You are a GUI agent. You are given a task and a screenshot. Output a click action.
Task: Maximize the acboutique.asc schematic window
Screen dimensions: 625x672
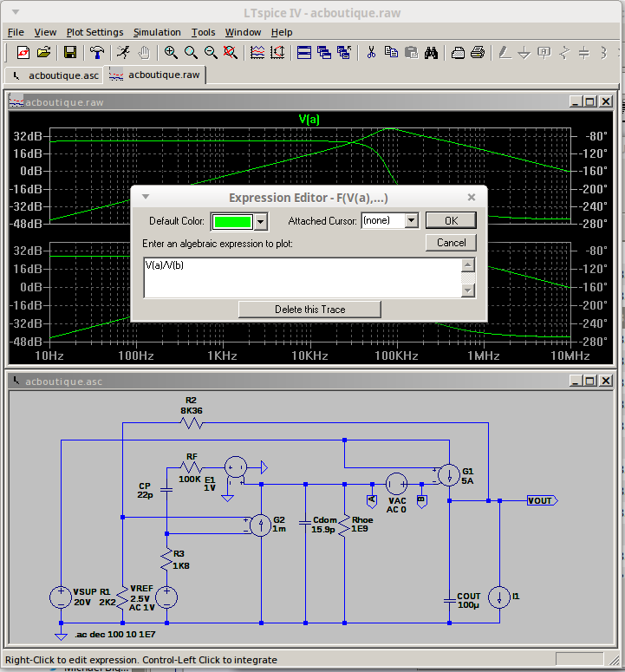point(589,381)
